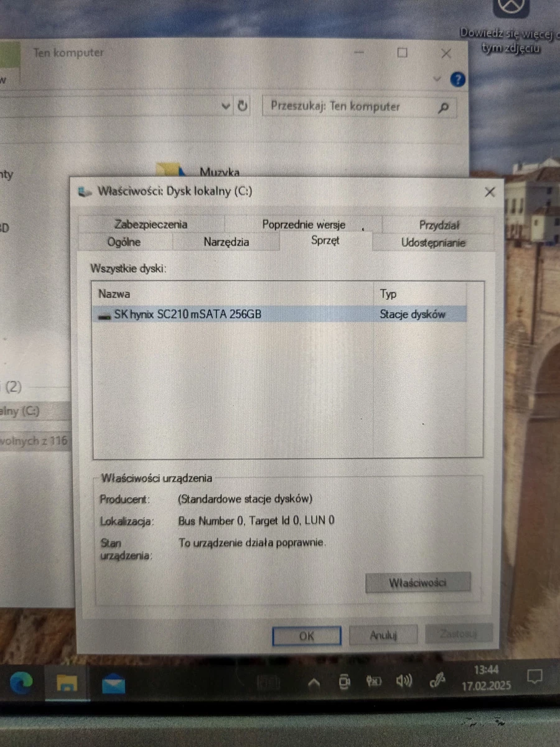
Task: Click the text Bus Number 0, Target Id 0, LUN 0
Action: [256, 520]
